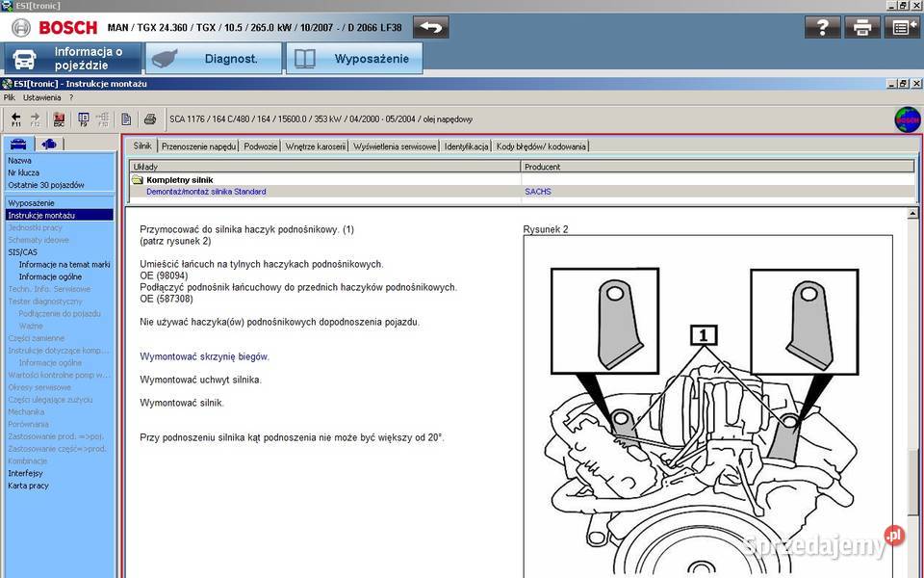Select SIS/CAS in the sidebar
This screenshot has width=924, height=578.
point(22,252)
